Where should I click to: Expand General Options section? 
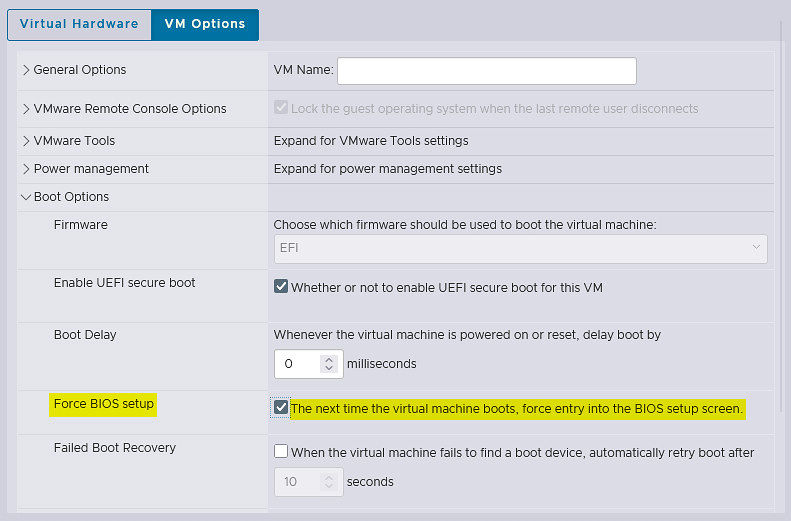[x=26, y=70]
